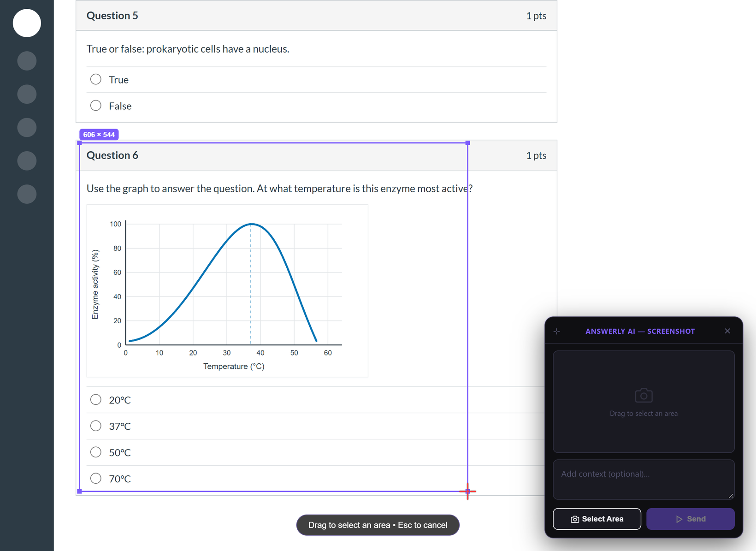Choose the 70°C answer option
This screenshot has width=756, height=551.
96,479
